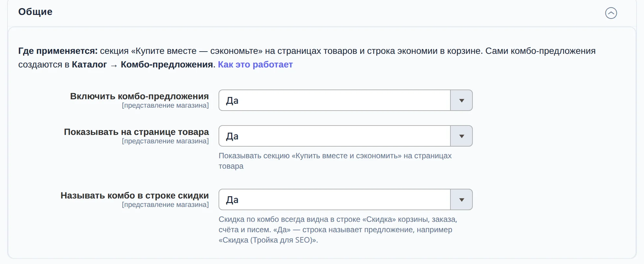This screenshot has height=264, width=644.
Task: Click the Показывать на странице товара label
Action: click(136, 132)
